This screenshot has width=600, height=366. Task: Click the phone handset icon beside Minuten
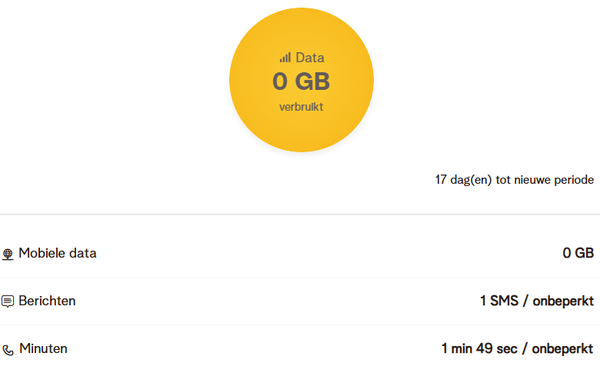(x=8, y=350)
